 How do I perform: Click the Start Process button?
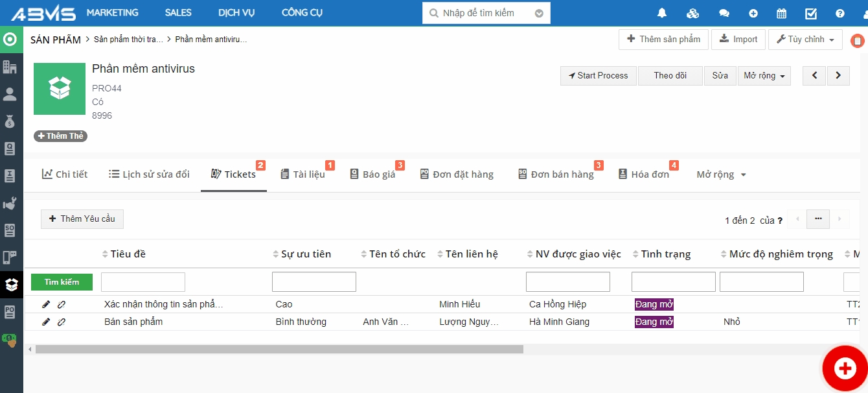(599, 76)
